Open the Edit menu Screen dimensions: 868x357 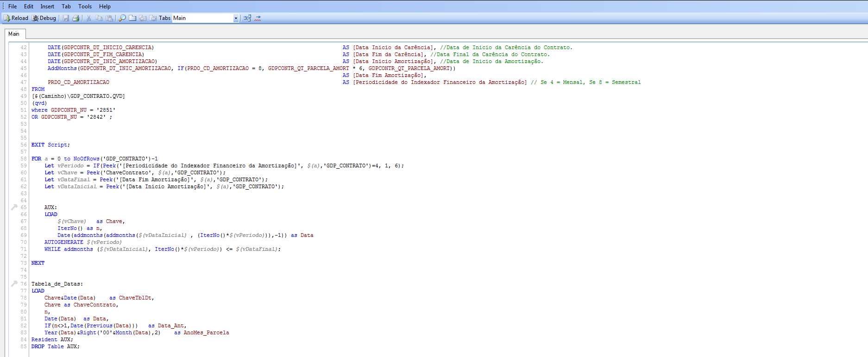pyautogui.click(x=29, y=6)
